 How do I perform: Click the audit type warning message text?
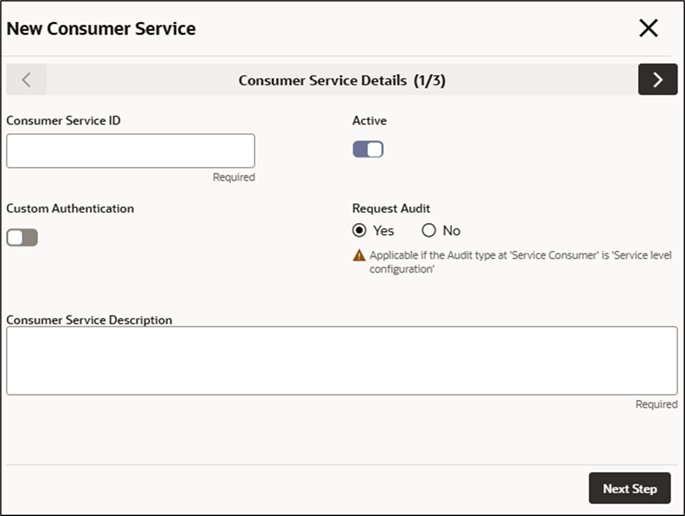point(520,262)
